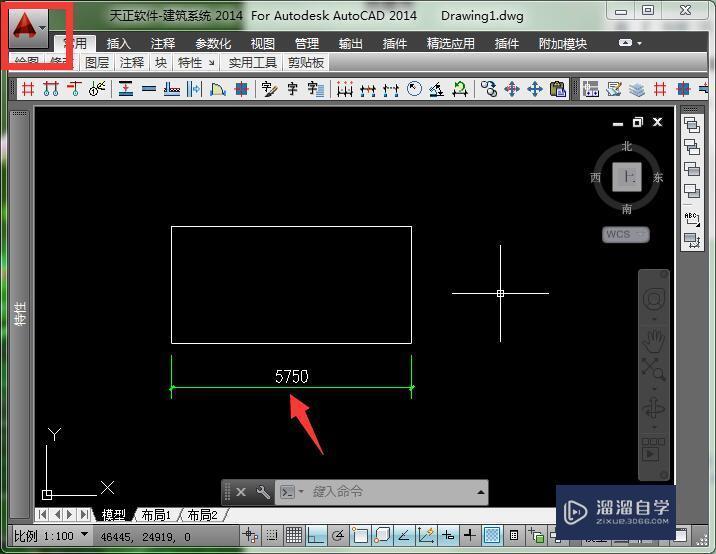
Task: Switch to the 插入 ribbon tab
Action: pos(119,43)
